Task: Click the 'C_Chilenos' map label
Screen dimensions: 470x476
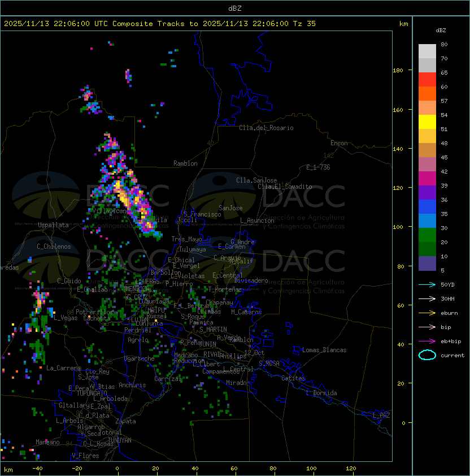Action: 54,246
